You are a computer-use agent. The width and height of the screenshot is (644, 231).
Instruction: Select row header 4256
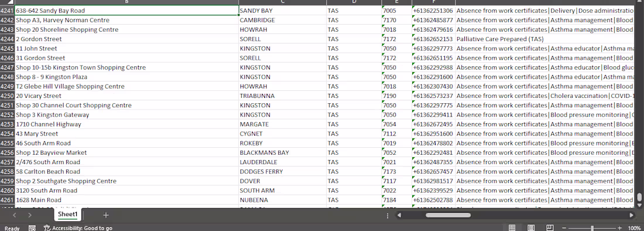[x=8, y=152]
